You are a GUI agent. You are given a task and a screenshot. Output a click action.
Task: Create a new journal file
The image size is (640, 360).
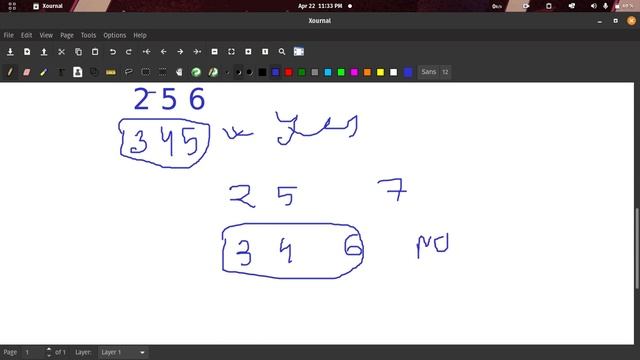pos(27,52)
